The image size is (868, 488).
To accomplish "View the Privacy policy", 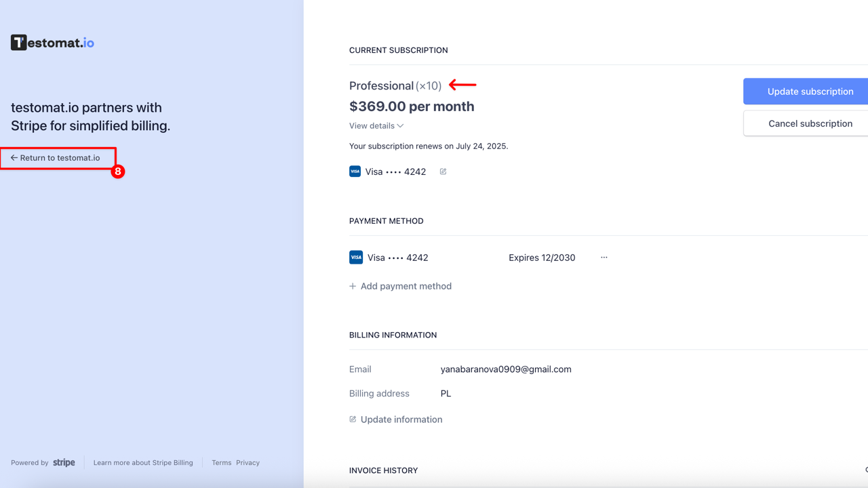I will pyautogui.click(x=248, y=462).
